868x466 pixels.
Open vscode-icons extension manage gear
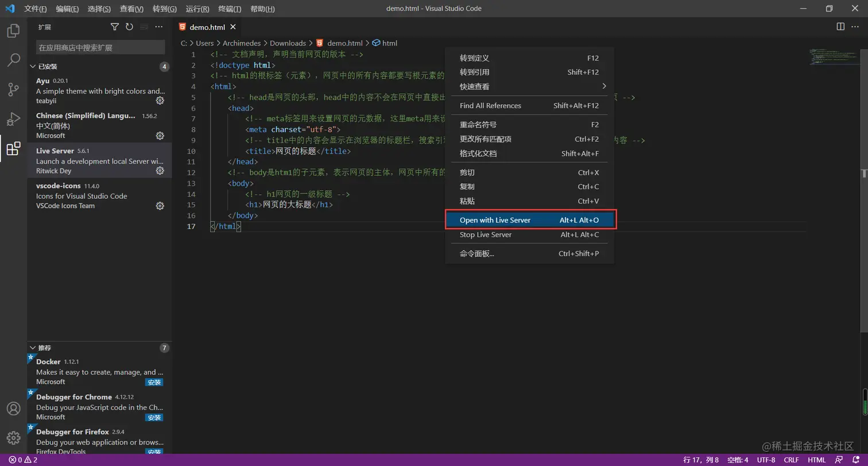click(160, 206)
